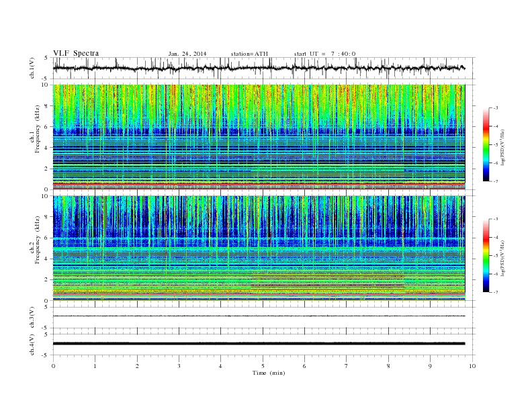Select the "Jan. 24, 2014" date text
The height and width of the screenshot is (411, 532).
tap(187, 54)
